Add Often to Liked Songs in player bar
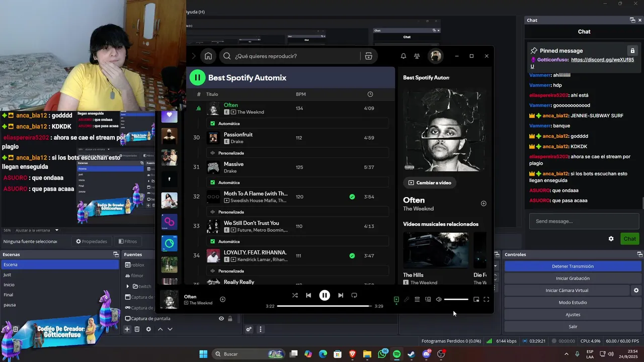644x362 pixels. (x=222, y=299)
